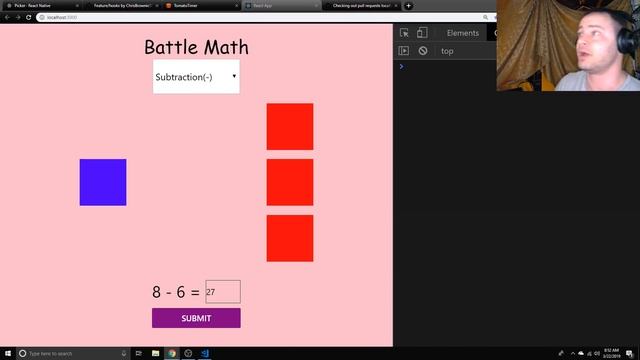Open the taskbar clock and date
640x360 pixels.
(x=611, y=353)
